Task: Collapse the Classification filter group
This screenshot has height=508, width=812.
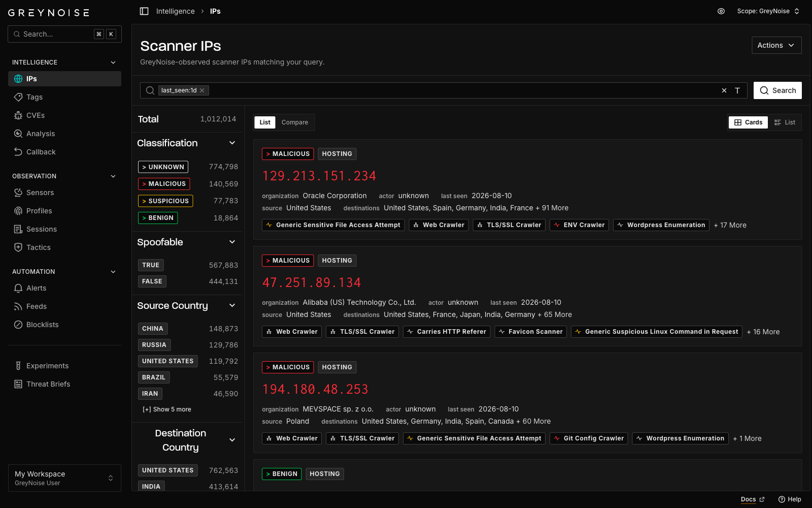Action: tap(232, 143)
